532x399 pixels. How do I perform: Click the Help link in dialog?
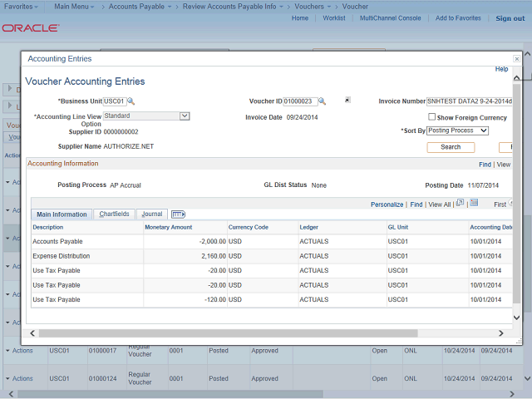pos(501,69)
